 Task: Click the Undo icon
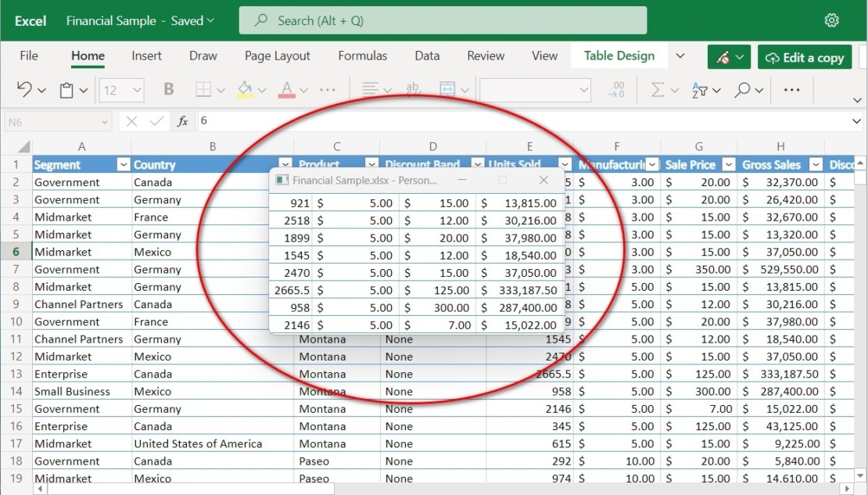tap(24, 90)
